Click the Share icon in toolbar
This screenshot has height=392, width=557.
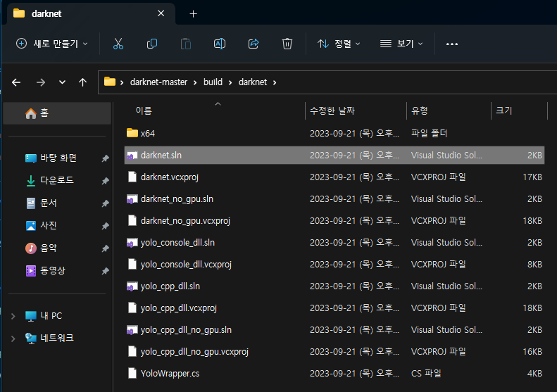[254, 44]
